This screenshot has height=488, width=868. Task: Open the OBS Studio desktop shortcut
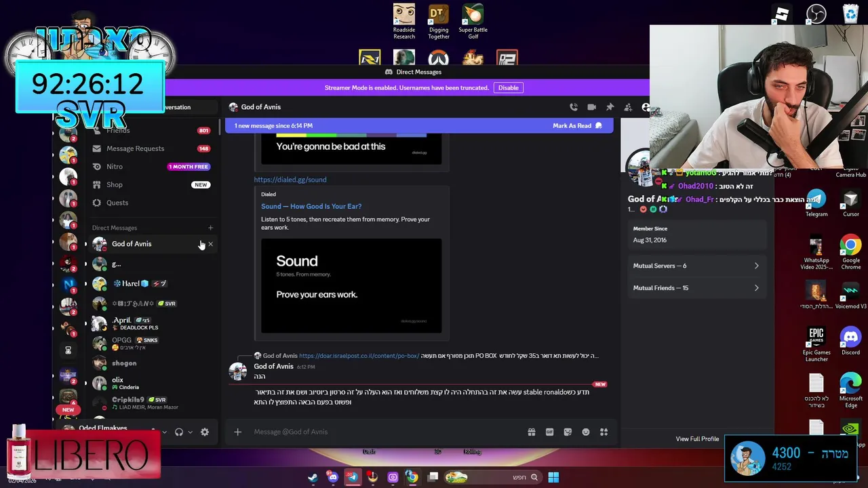click(x=816, y=14)
